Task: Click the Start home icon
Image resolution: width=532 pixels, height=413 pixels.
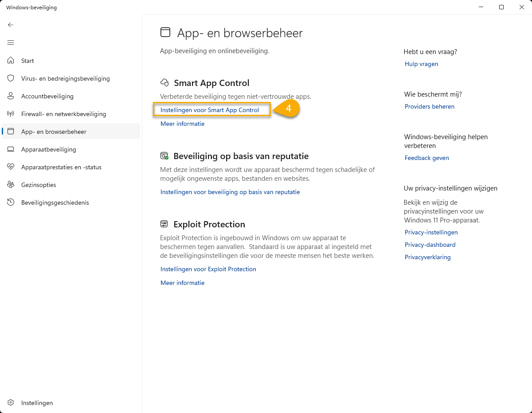Action: pyautogui.click(x=11, y=61)
